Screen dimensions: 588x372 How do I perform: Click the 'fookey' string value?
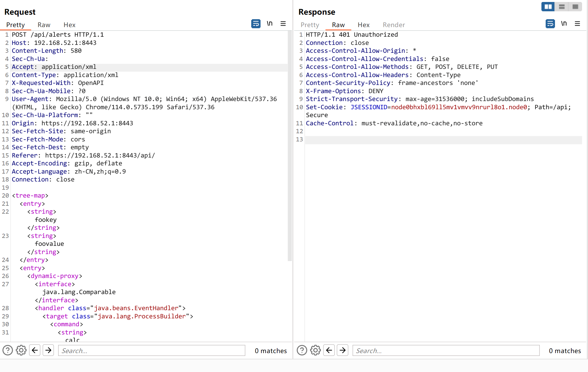click(x=46, y=220)
